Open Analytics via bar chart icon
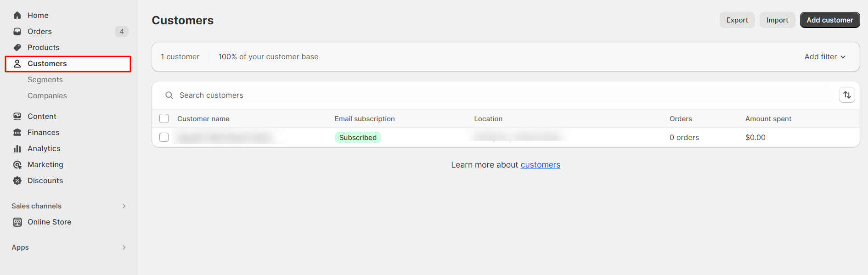The height and width of the screenshot is (275, 868). click(17, 148)
